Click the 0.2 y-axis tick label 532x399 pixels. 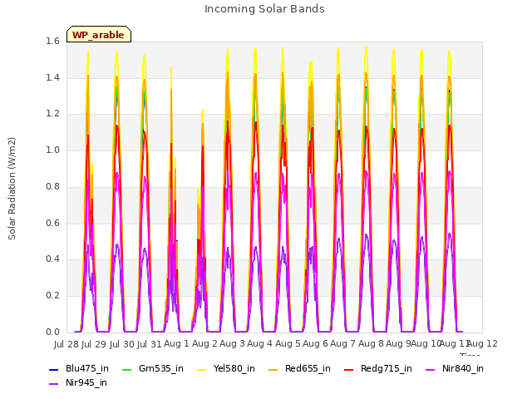[52, 296]
